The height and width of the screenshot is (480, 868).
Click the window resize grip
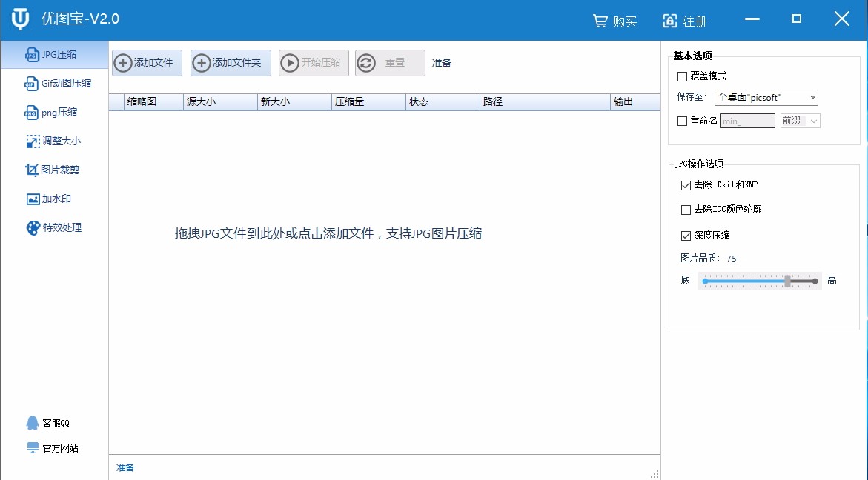655,474
